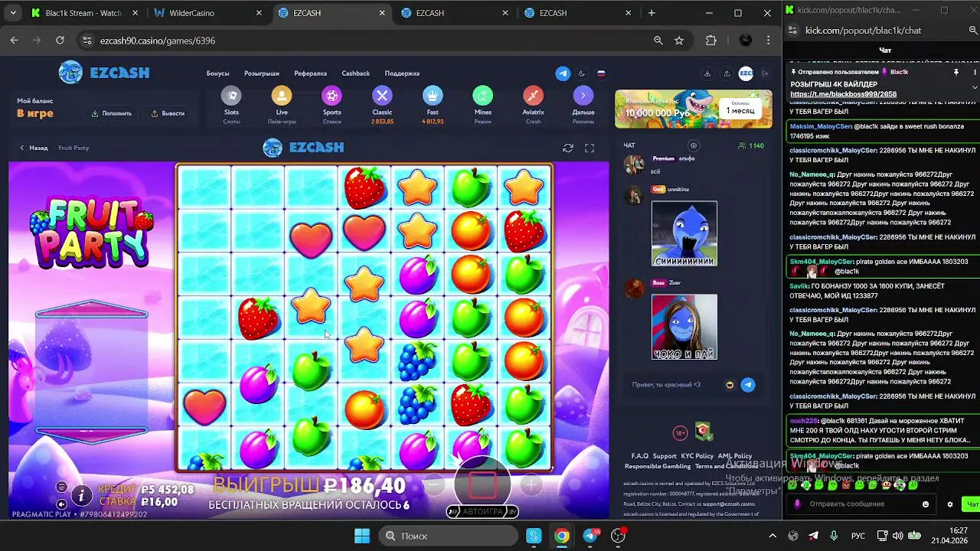Open the tab search dropdown arrow
Screen dimensions: 980x551
(x=13, y=13)
